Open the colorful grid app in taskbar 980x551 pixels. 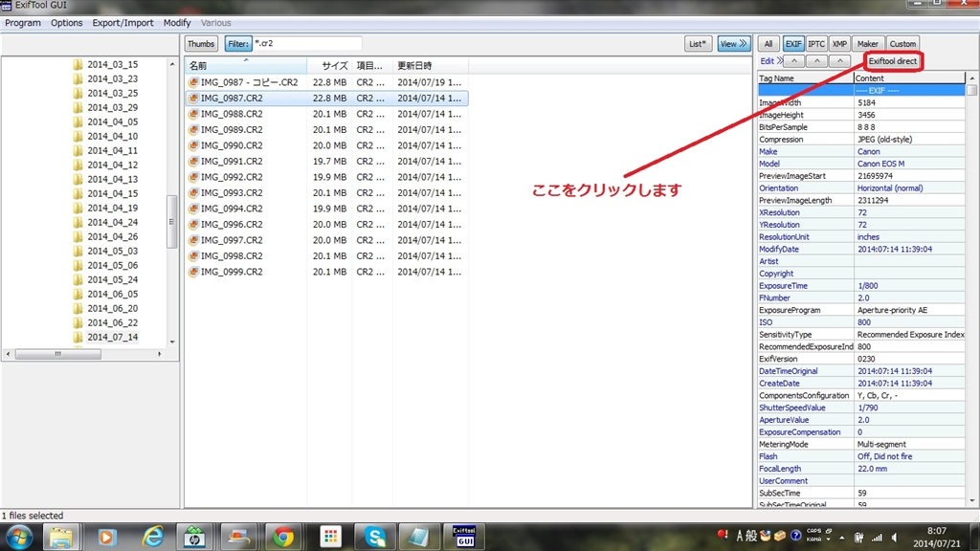[330, 538]
